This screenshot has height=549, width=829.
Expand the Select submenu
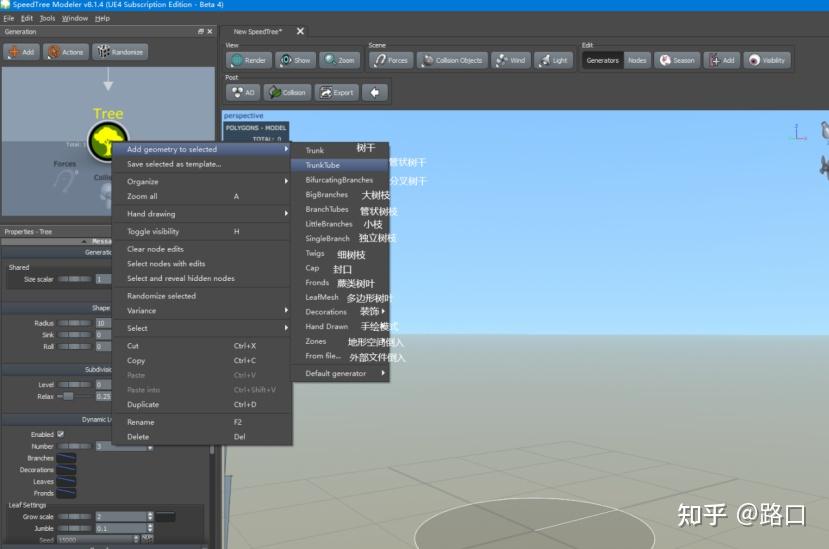201,328
